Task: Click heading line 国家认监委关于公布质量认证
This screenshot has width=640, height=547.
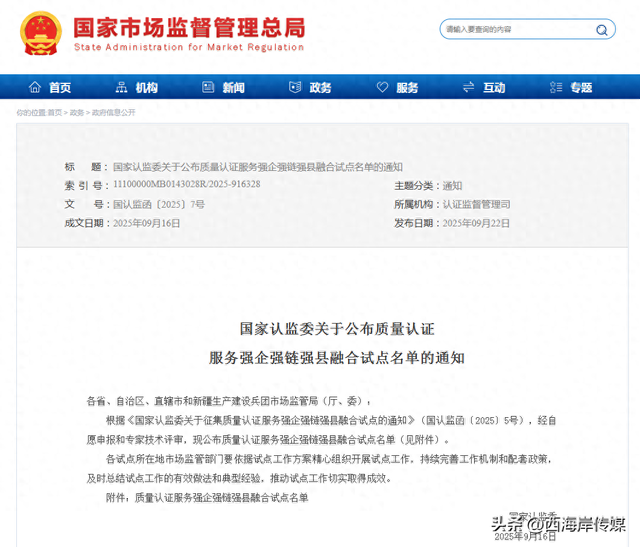Action: [x=337, y=329]
